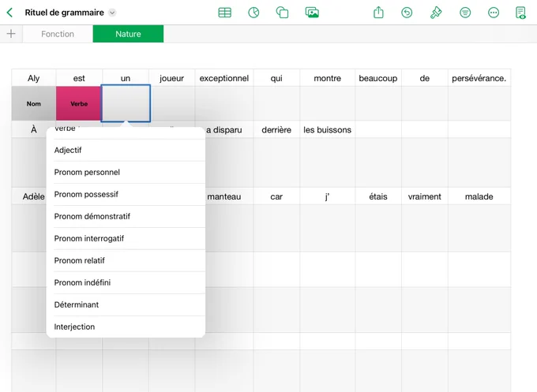
Task: Click the empty cell under beaucoup
Action: click(x=378, y=103)
